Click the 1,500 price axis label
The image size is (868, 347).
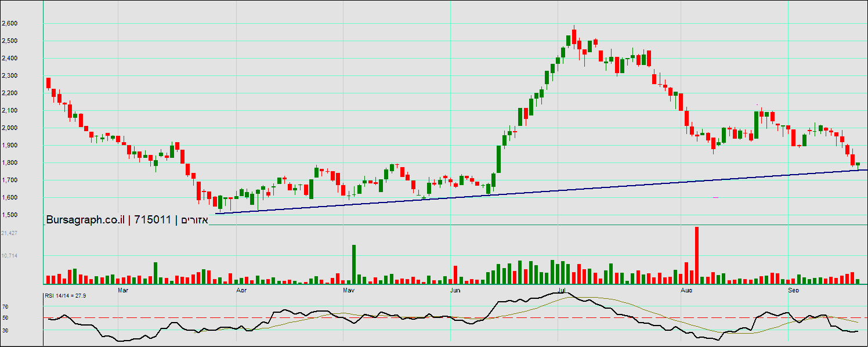coord(10,215)
